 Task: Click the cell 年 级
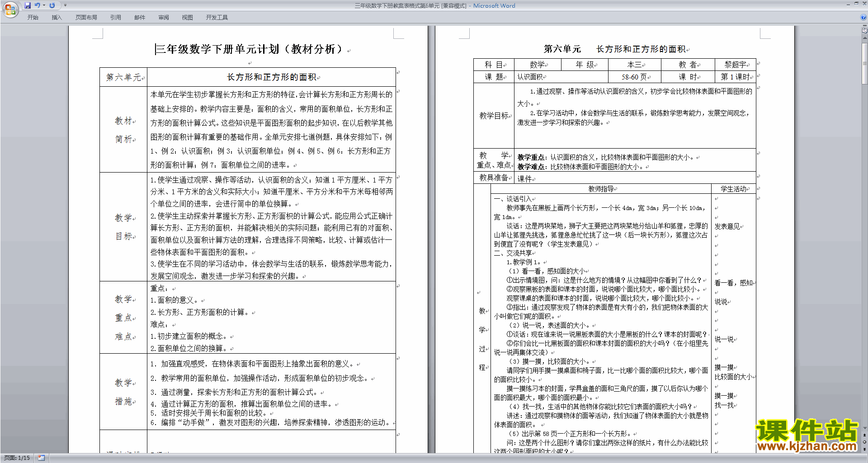pos(585,65)
